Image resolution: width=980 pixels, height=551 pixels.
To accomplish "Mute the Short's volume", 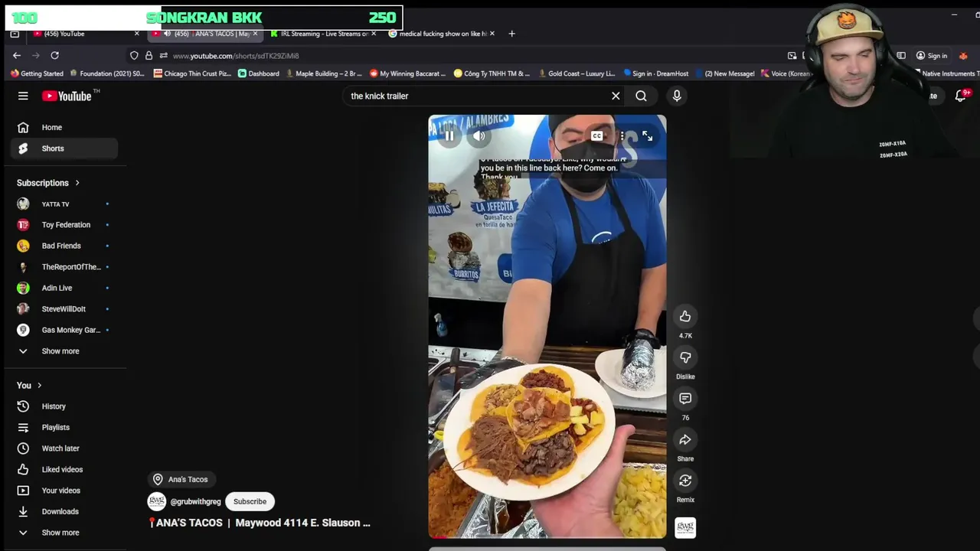I will (x=479, y=136).
